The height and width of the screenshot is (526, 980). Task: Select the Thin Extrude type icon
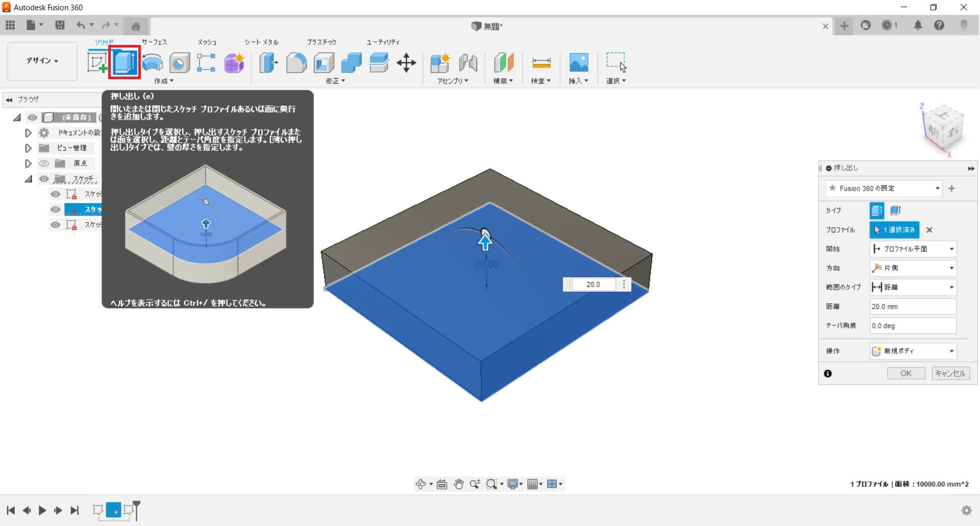[x=895, y=210]
